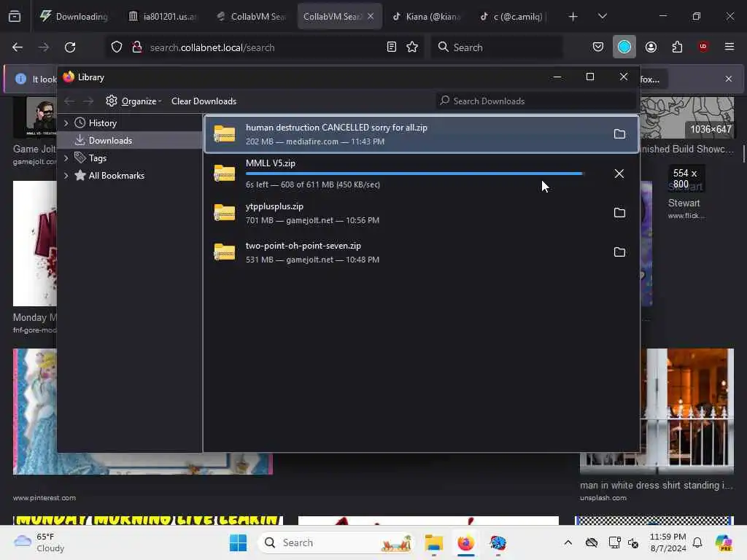The height and width of the screenshot is (560, 747).
Task: Open new tab with plus button
Action: (573, 17)
